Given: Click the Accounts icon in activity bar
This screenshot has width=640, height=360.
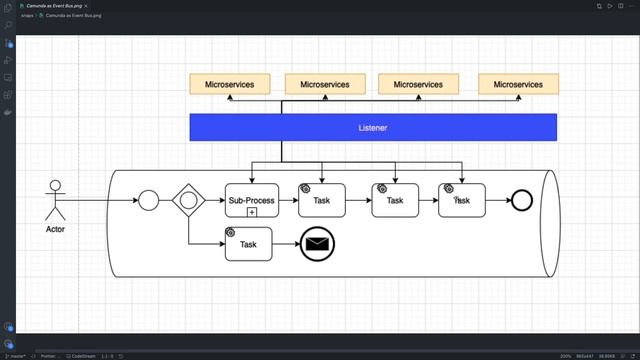Looking at the screenshot, I should coord(8,327).
